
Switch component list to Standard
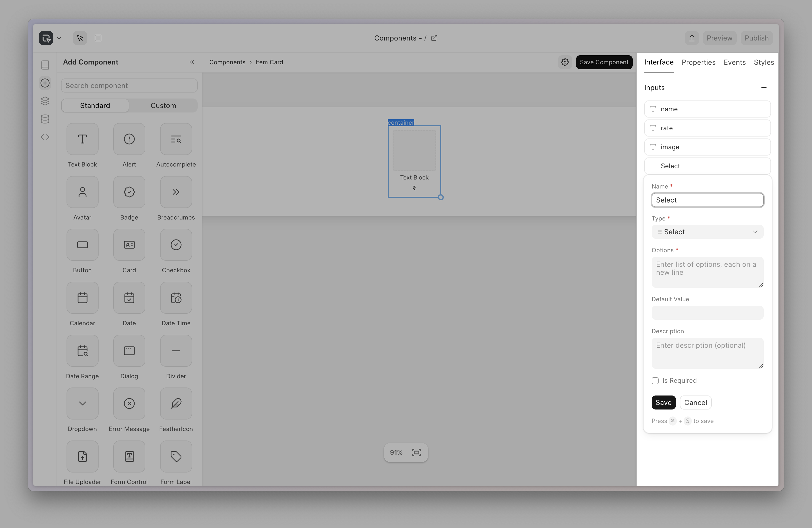[x=95, y=106]
